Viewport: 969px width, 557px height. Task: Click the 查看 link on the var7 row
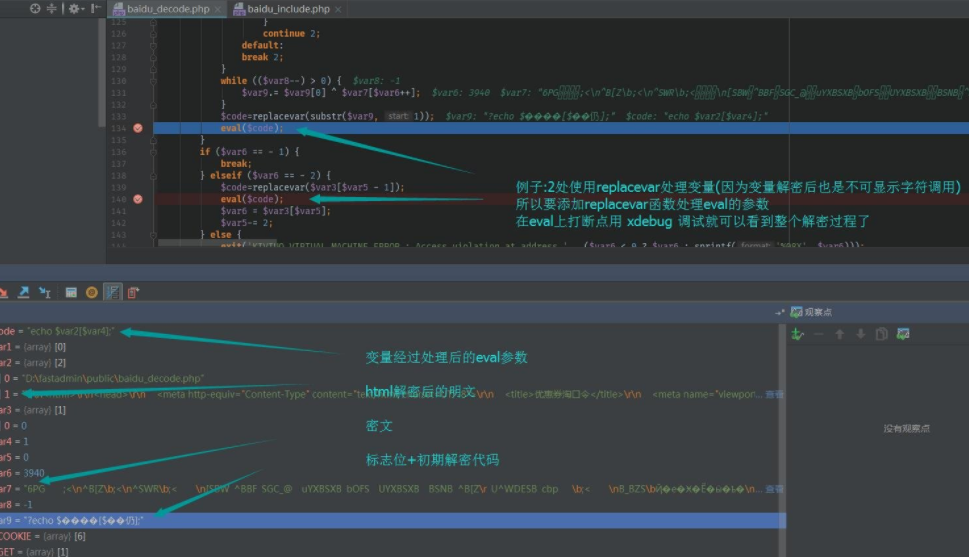[774, 490]
